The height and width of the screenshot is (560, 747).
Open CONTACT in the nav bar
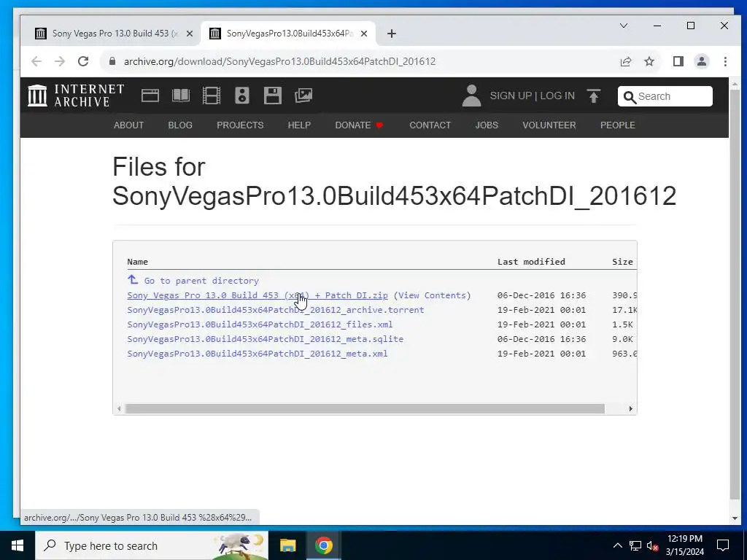(430, 125)
